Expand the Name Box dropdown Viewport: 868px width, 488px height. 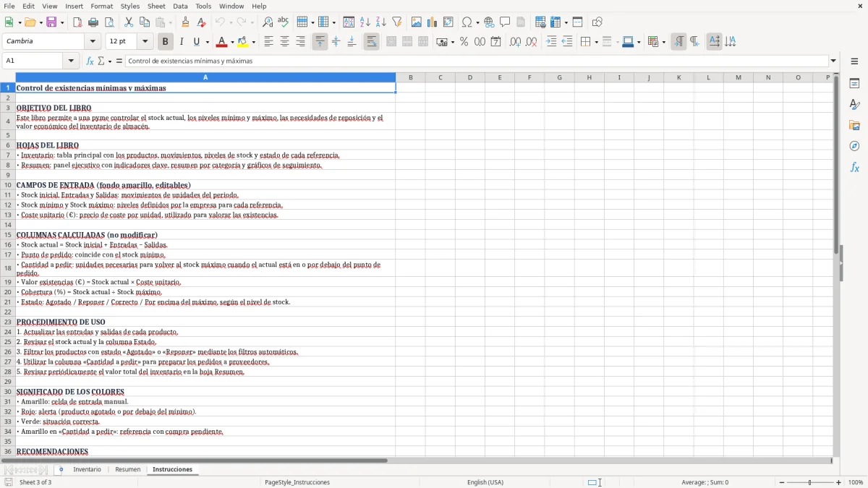71,61
